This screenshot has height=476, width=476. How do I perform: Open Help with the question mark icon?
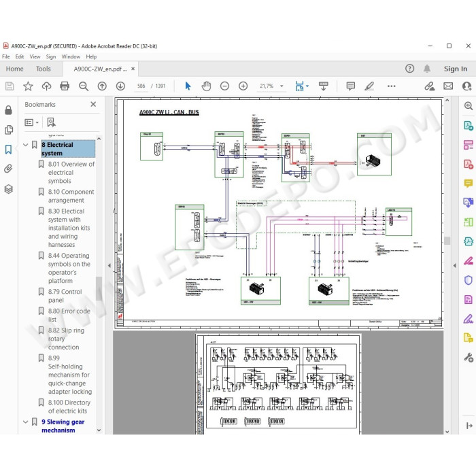[x=409, y=69]
